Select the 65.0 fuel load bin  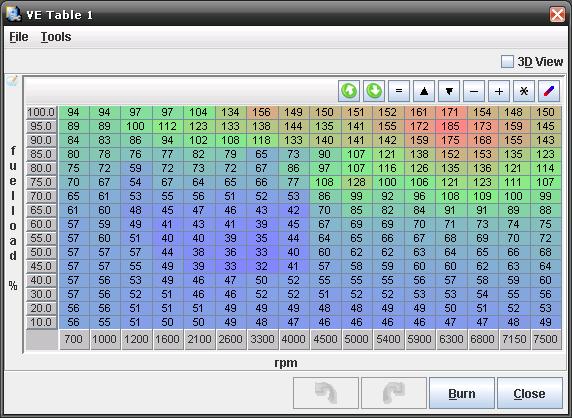pyautogui.click(x=41, y=210)
